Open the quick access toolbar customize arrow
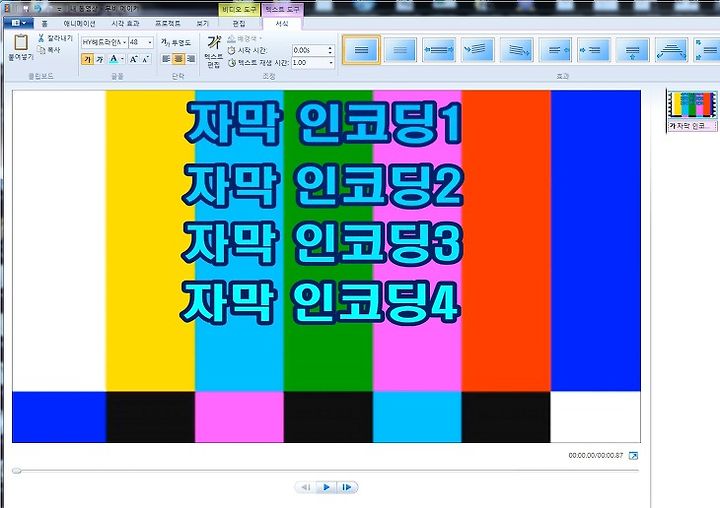Viewport: 720px width, 508px height. (61, 9)
